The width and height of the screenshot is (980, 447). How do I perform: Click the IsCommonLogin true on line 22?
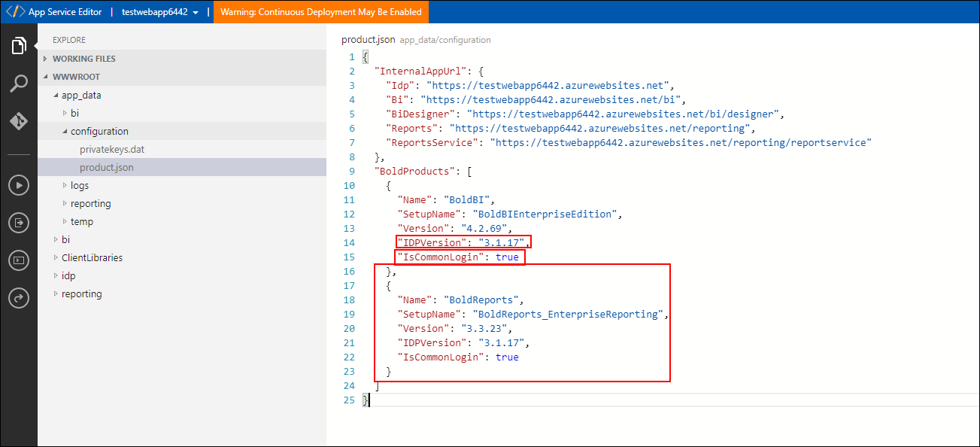tap(507, 357)
